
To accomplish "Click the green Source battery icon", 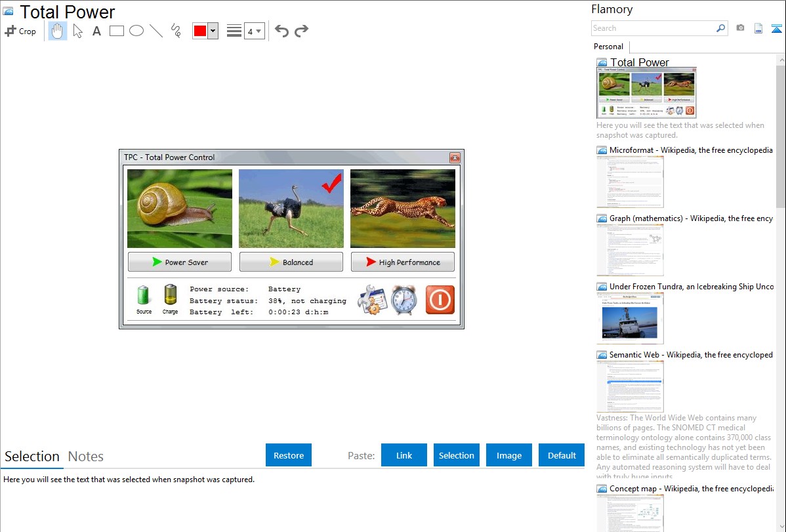I will pos(144,295).
